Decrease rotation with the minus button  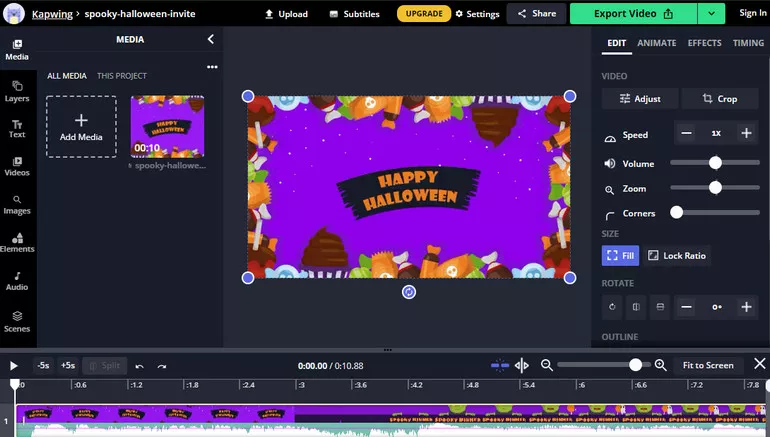687,307
